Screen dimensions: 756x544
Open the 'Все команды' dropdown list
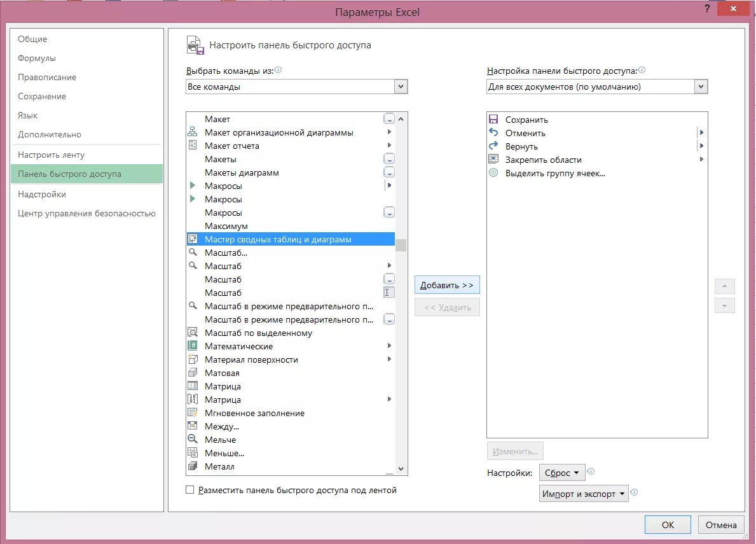(401, 87)
